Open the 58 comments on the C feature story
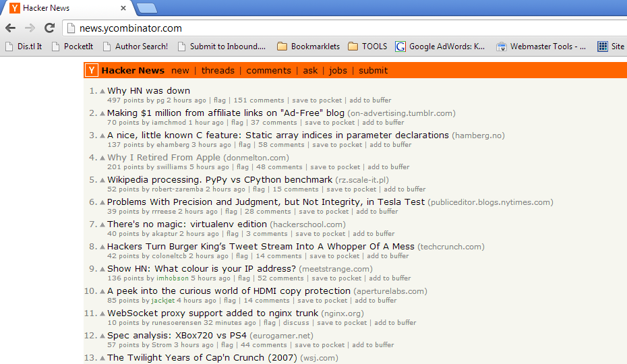627x364 pixels. pyautogui.click(x=281, y=145)
